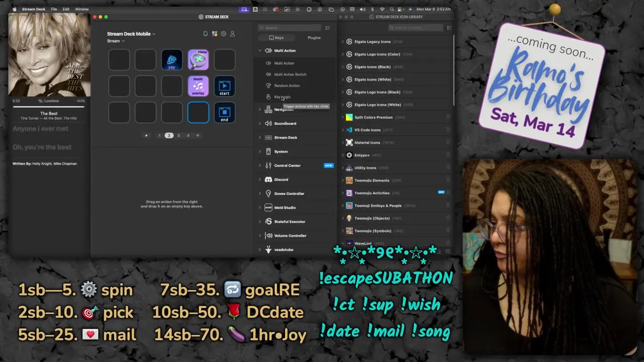Click 'veadotube' category label
Image resolution: width=644 pixels, height=362 pixels.
(284, 249)
